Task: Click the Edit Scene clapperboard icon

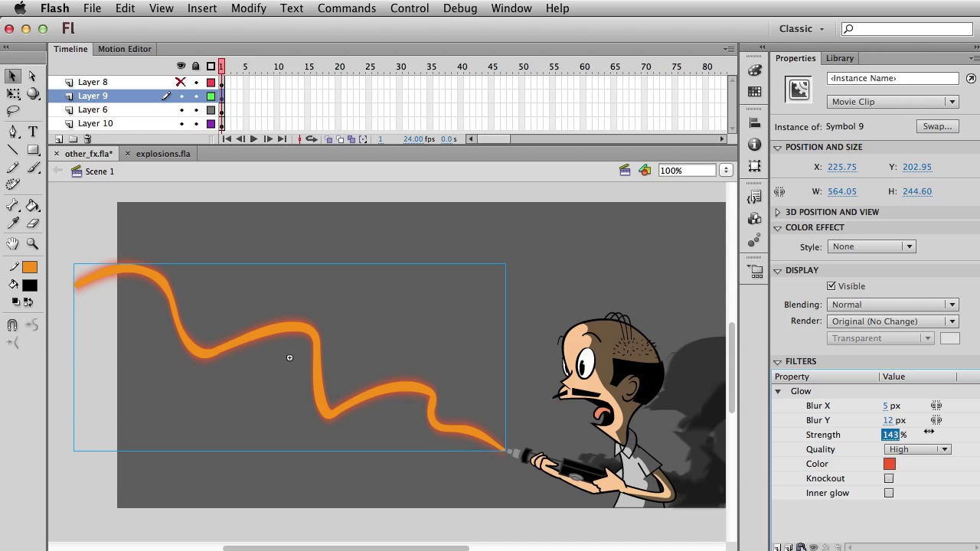Action: 625,170
